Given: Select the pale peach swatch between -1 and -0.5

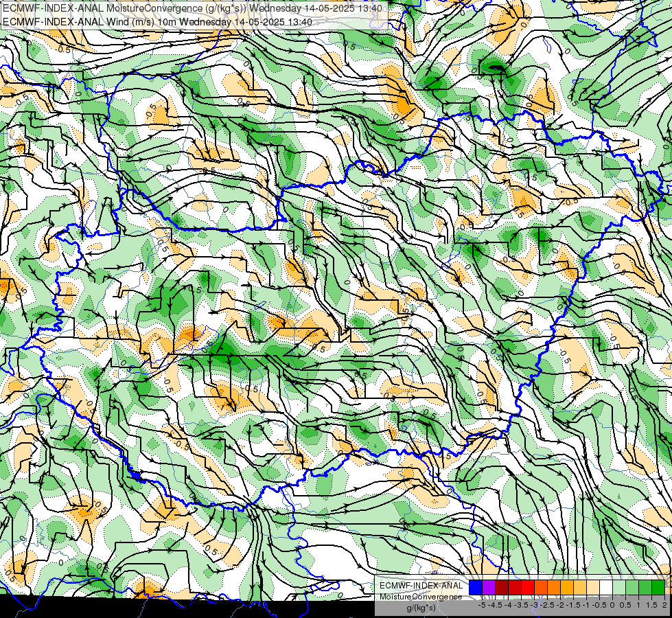Looking at the screenshot, I should point(593,588).
